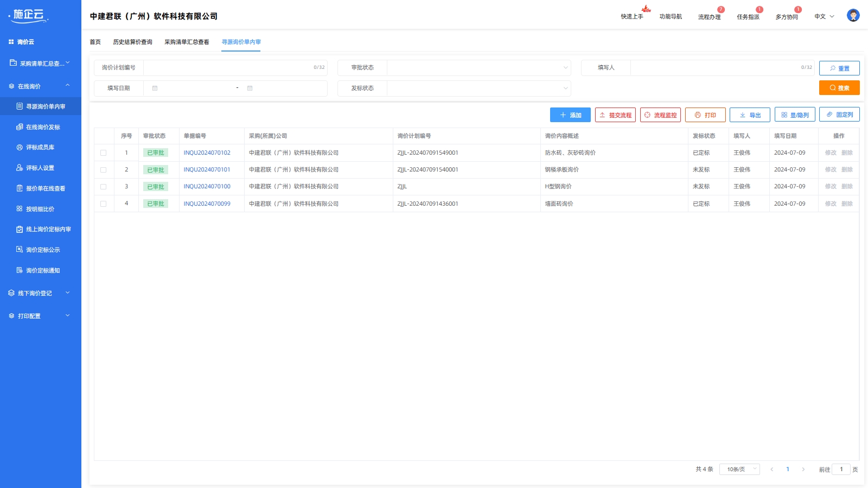Click the 流程办理 notification badge
This screenshot has height=488, width=868.
click(721, 9)
